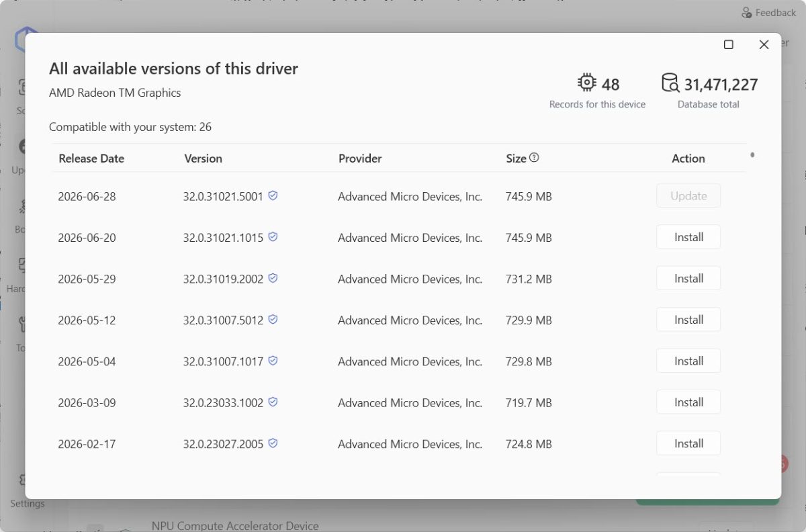Click the verified shield icon next to version 32.0.31019.2002
Viewport: 806px width, 532px height.
273,278
